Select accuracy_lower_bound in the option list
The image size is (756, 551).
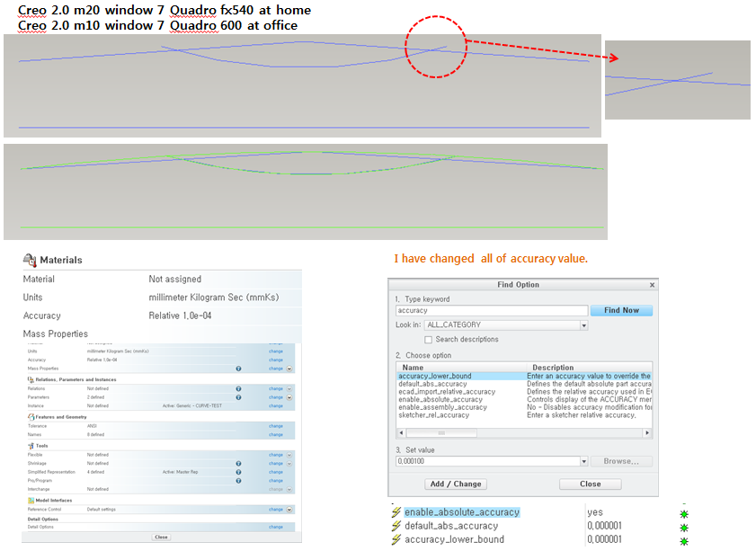pos(435,376)
